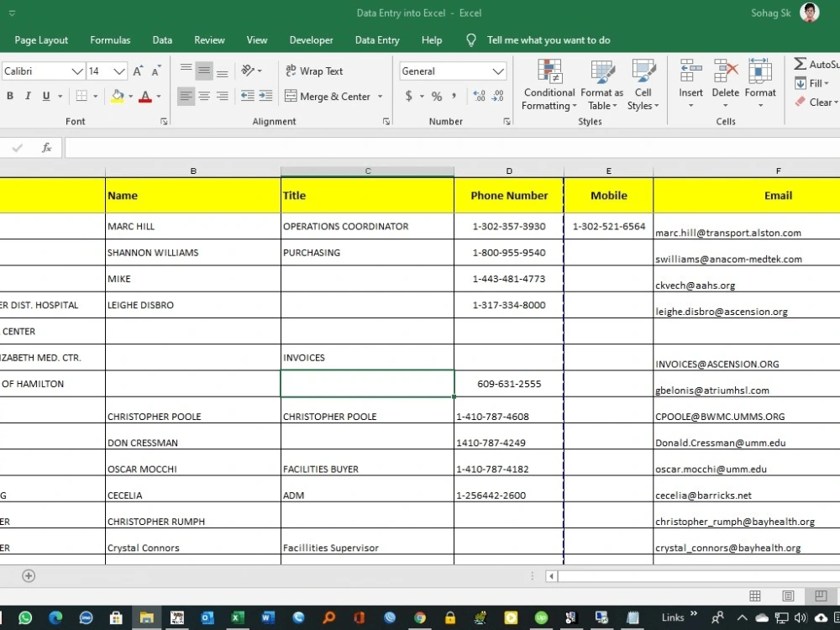
Task: Click Decrease Indent icon
Action: tap(248, 96)
